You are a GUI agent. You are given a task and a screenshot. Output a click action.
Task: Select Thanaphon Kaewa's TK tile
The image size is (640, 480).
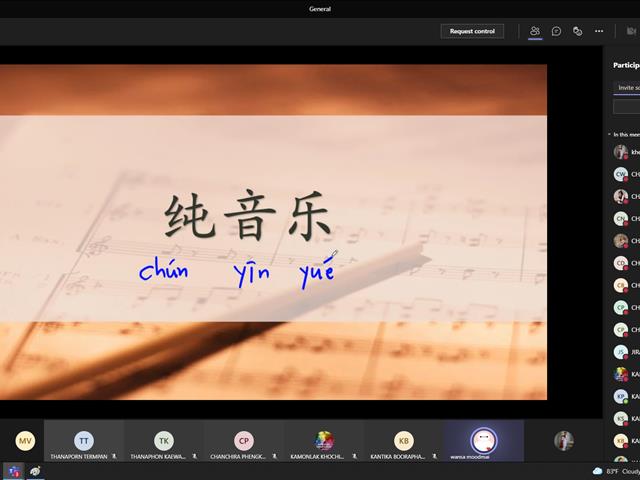[164, 441]
